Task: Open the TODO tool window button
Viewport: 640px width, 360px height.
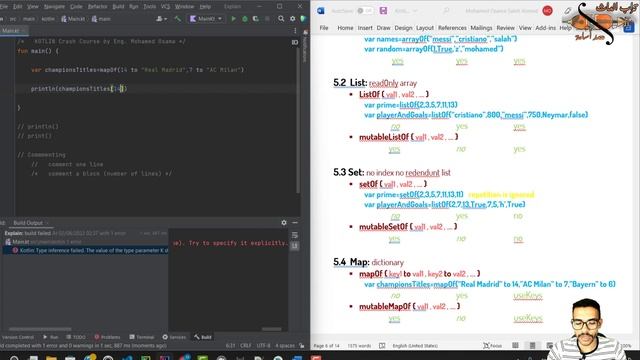Action: (76, 337)
